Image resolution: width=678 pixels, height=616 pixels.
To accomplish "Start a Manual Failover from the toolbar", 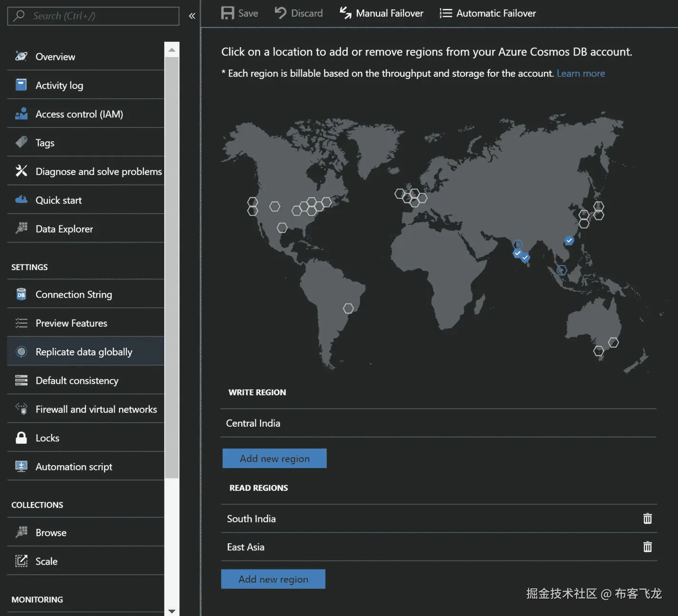I will pos(381,13).
